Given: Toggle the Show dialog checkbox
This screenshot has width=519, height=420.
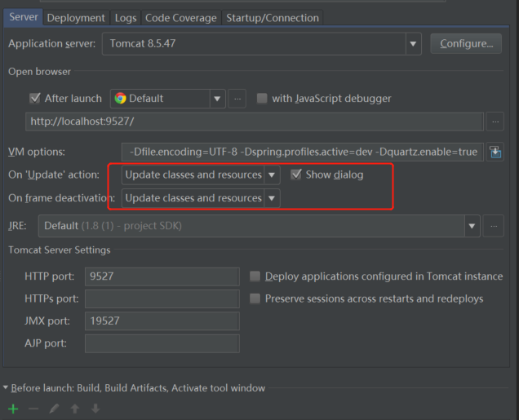Looking at the screenshot, I should click(296, 175).
